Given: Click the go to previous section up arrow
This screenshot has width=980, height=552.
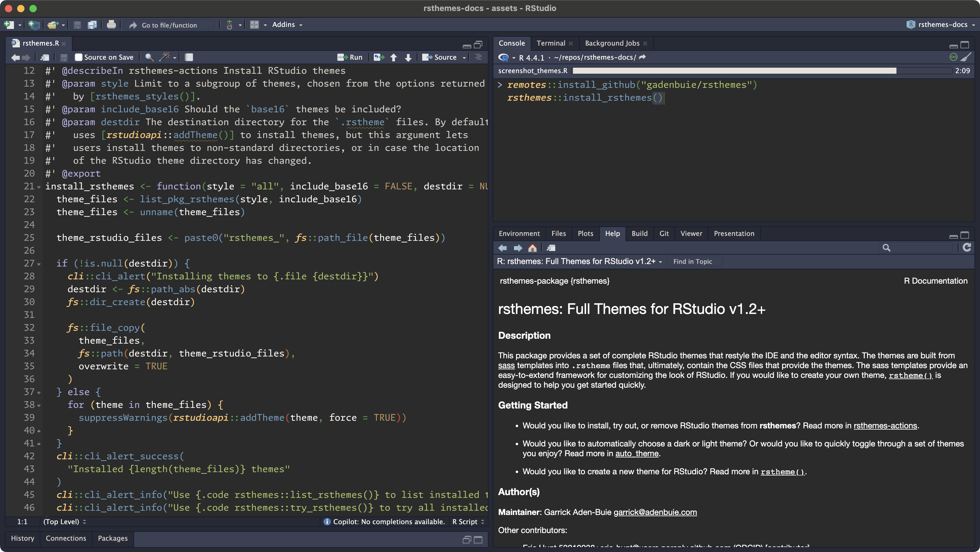Looking at the screenshot, I should click(x=393, y=58).
